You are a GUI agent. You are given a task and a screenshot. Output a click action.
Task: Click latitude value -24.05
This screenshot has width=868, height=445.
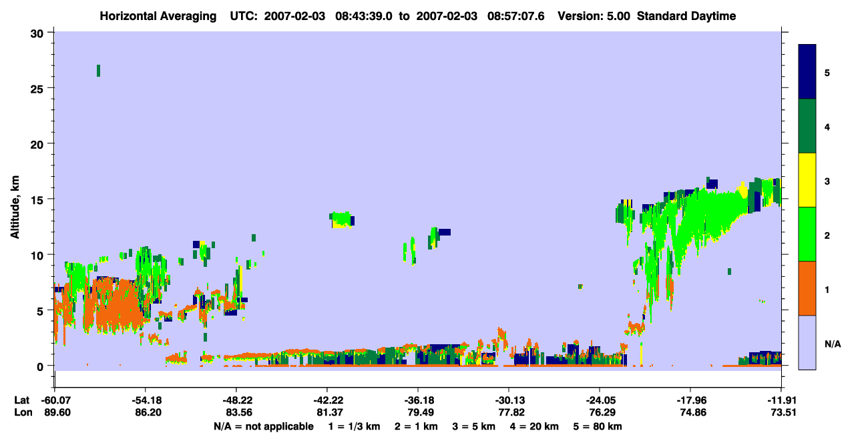click(600, 400)
